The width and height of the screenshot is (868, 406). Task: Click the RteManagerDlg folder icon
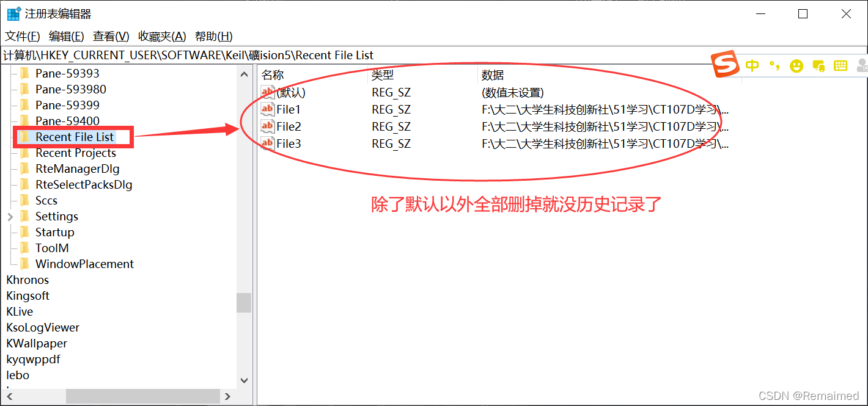25,169
